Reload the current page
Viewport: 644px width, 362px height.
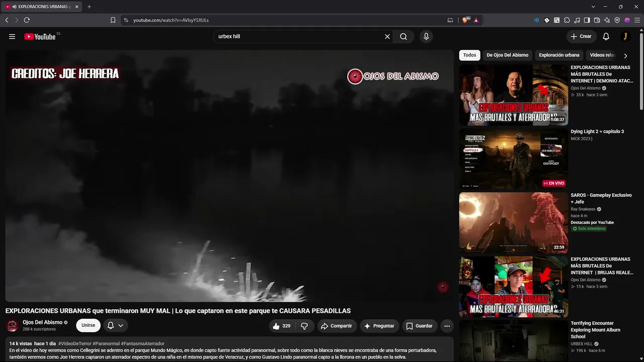tap(27, 20)
